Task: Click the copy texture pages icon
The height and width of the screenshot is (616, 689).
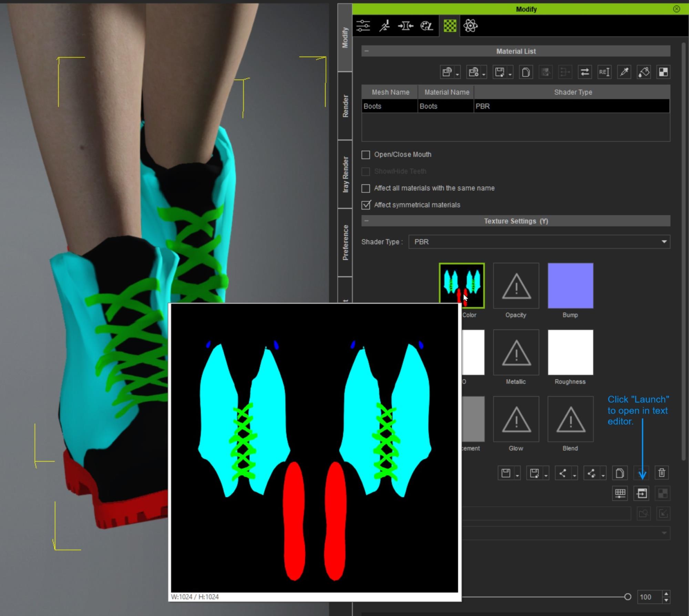Action: tap(619, 473)
